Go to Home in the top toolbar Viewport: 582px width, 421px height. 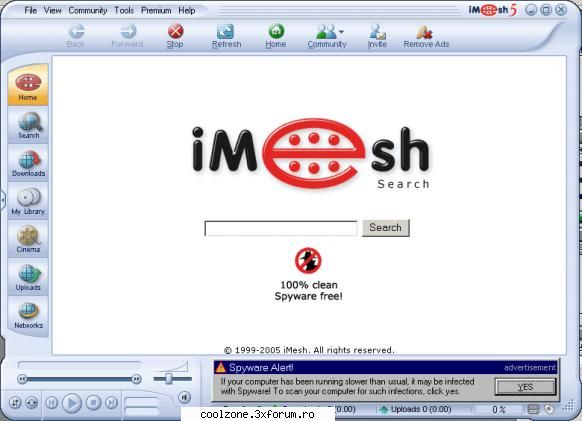pos(275,36)
